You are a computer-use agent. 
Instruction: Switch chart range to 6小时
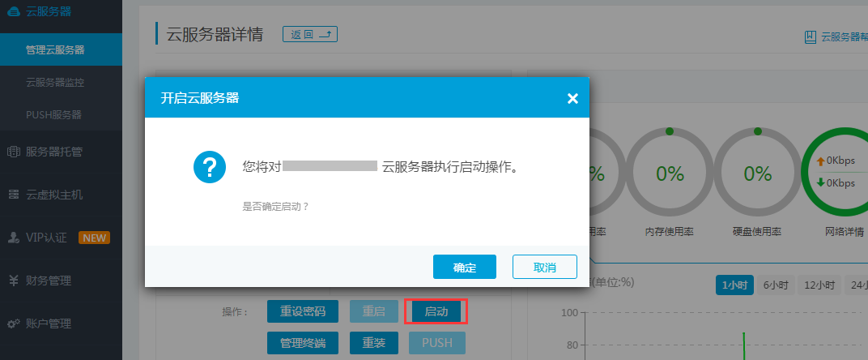(x=775, y=285)
